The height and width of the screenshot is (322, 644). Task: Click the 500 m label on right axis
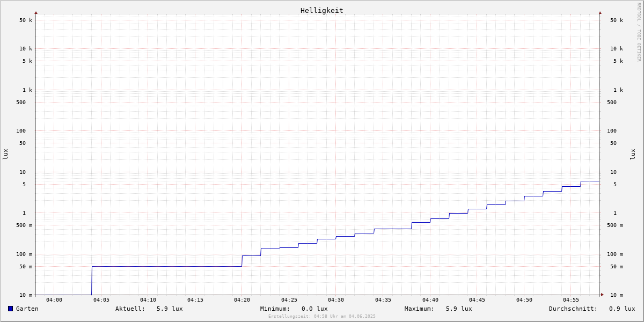(x=615, y=225)
